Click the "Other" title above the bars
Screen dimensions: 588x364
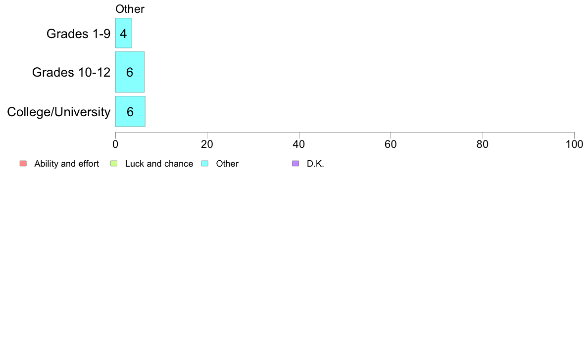(130, 9)
